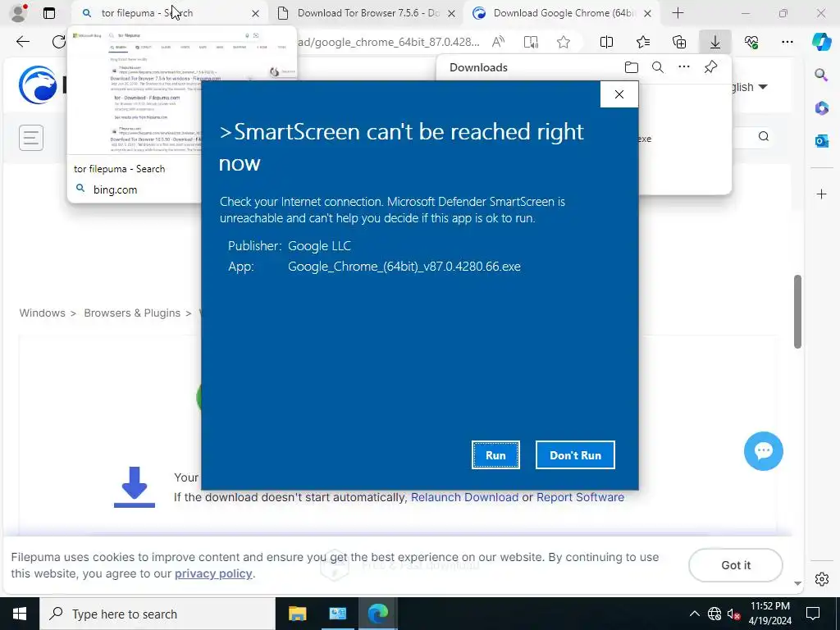Close the Download Google Chrome tab
840x630 pixels.
(x=647, y=13)
